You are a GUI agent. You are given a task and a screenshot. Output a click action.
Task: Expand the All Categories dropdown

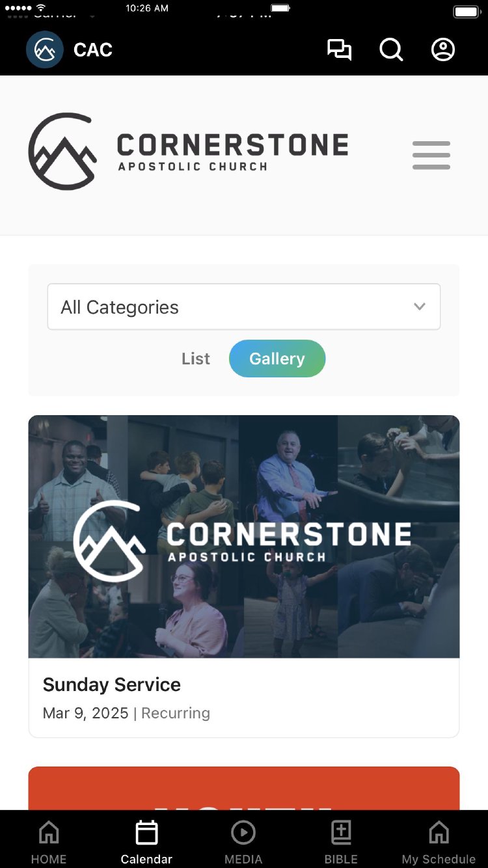244,306
